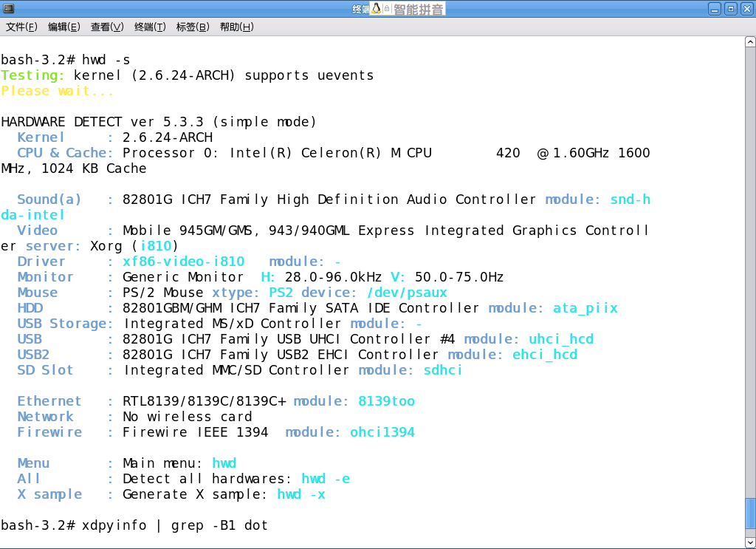The height and width of the screenshot is (549, 756).
Task: Click the terminal window menu icon in title bar
Action: pyautogui.click(x=9, y=8)
